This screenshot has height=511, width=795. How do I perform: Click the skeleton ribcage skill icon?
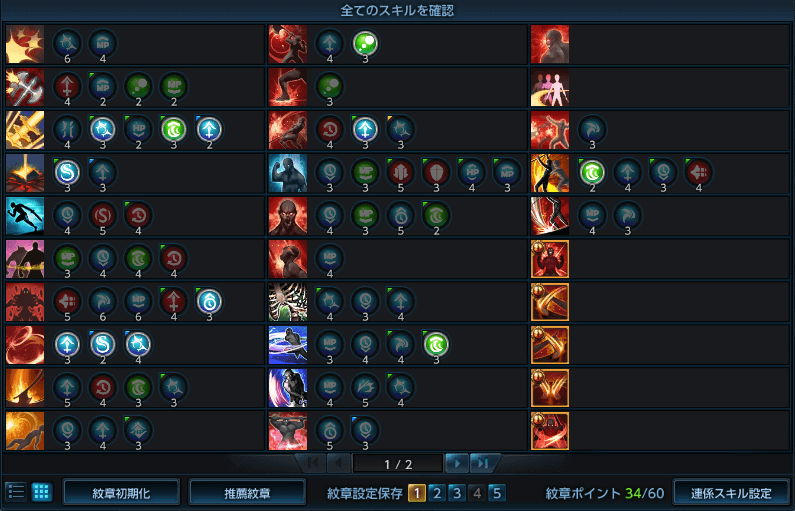click(287, 302)
